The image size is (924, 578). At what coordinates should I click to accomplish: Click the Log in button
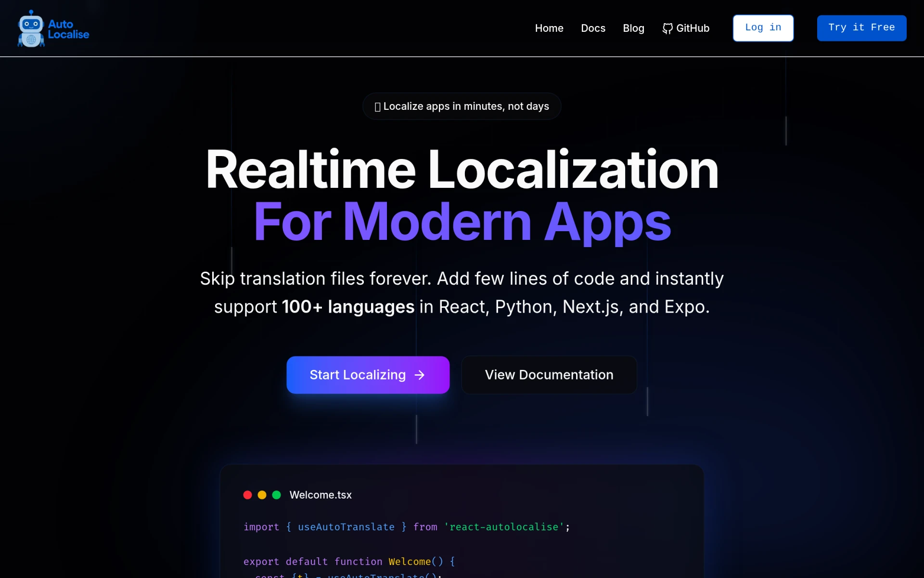(x=763, y=28)
